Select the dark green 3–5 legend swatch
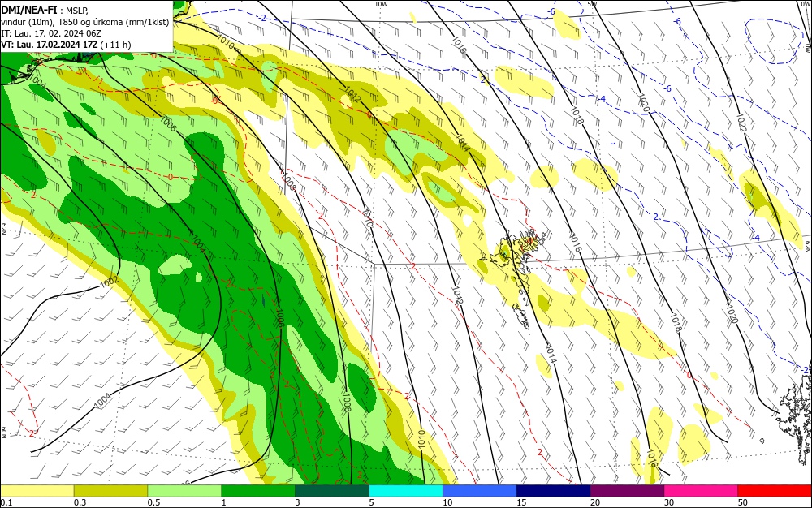 click(332, 491)
